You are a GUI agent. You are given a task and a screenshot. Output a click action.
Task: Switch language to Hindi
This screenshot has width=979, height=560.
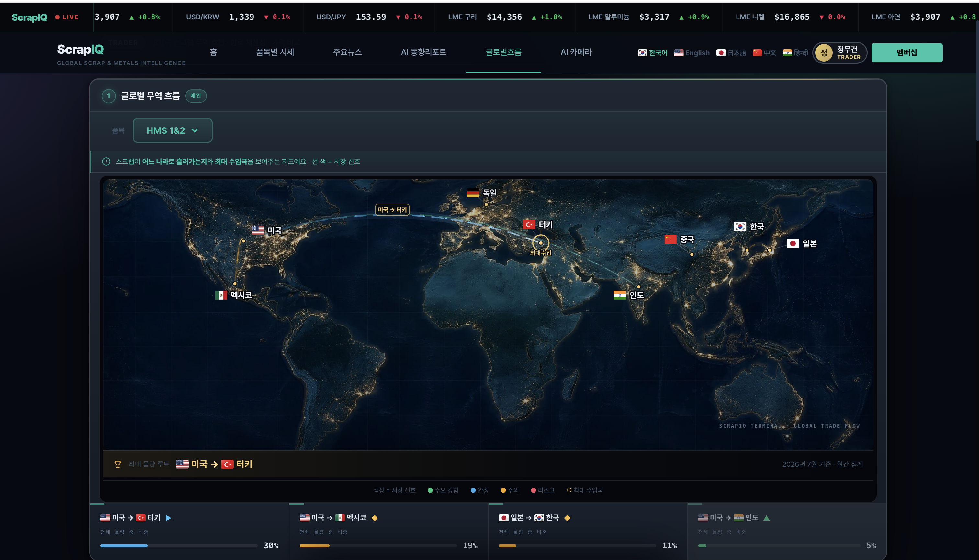(795, 53)
